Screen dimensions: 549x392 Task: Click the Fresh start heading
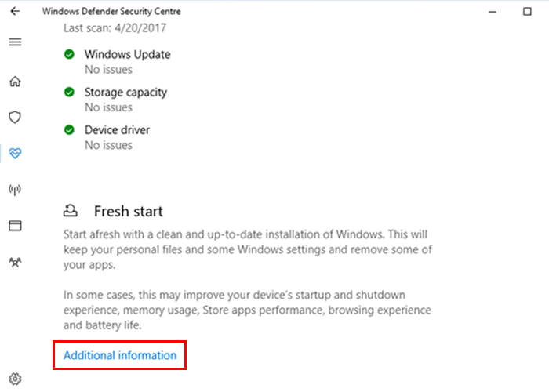129,212
